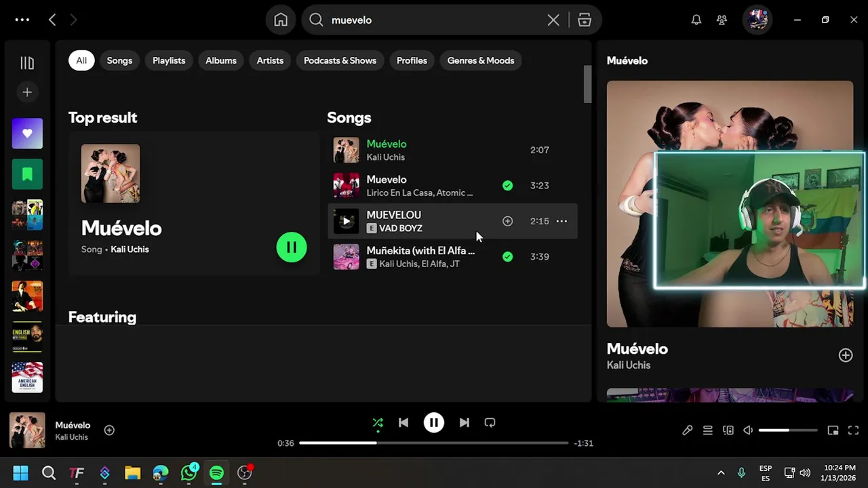Open the American English playlist thumbnail

pyautogui.click(x=27, y=378)
